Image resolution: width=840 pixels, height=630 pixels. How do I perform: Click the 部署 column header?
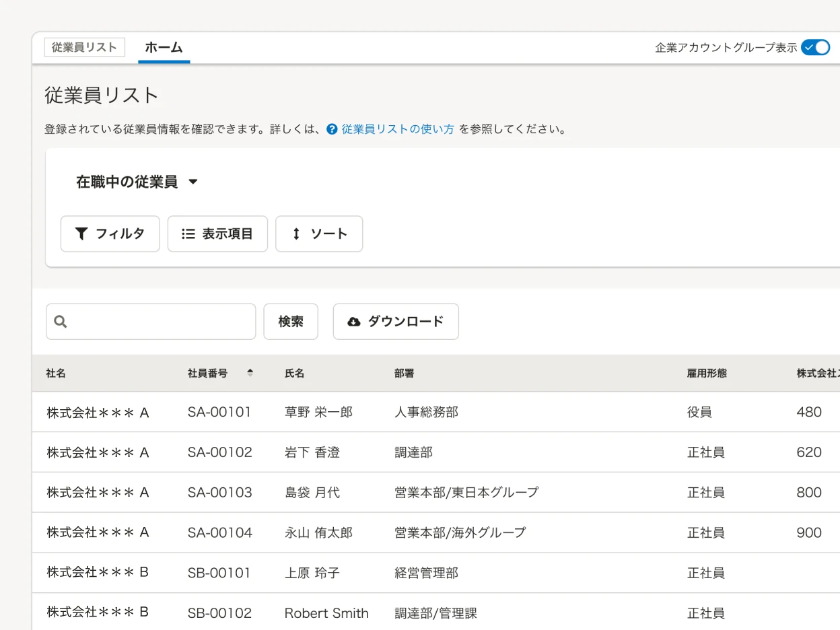pos(405,373)
